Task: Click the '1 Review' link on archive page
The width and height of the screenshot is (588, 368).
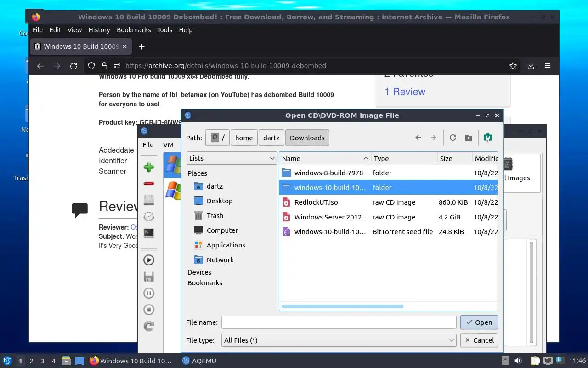Action: click(405, 92)
